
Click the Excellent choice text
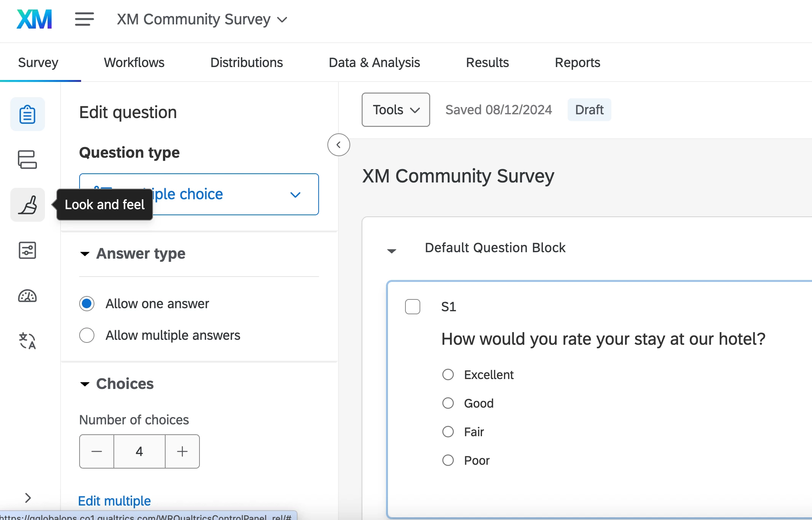(x=489, y=375)
